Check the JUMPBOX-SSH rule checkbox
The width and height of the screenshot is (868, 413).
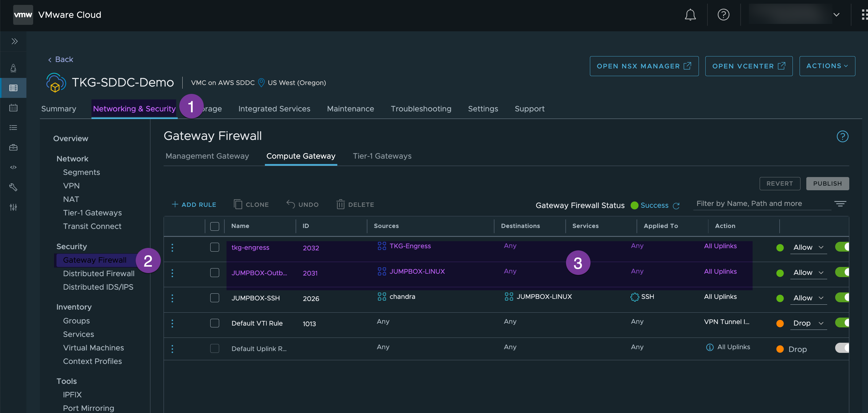coord(215,298)
